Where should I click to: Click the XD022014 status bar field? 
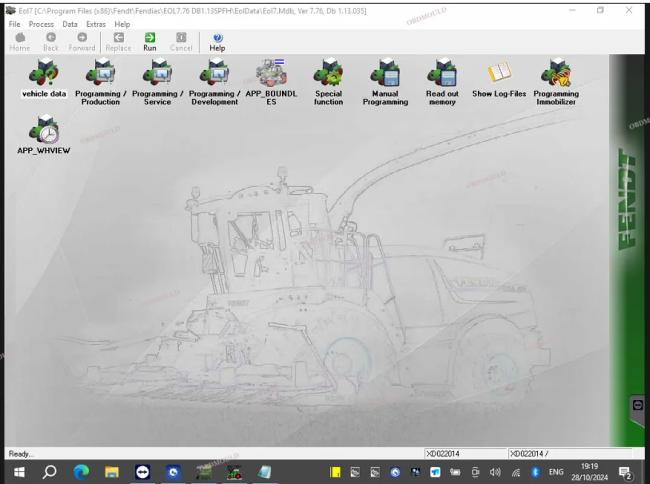coord(464,453)
